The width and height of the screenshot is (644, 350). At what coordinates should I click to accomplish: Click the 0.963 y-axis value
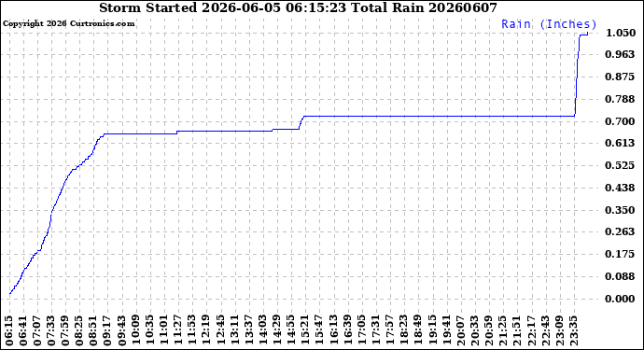[621, 54]
